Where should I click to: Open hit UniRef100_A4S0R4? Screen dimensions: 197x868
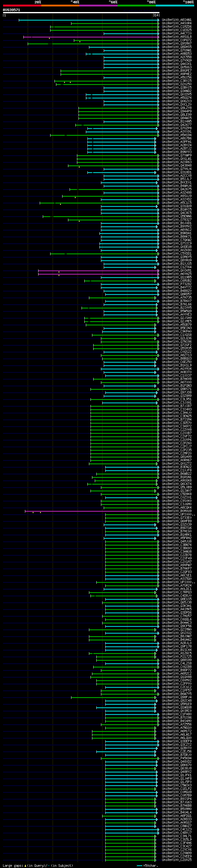point(176,23)
